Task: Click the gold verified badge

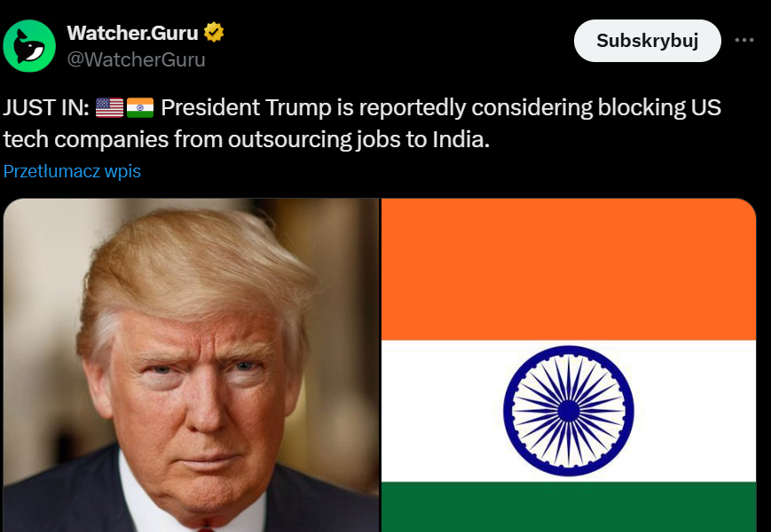Action: point(214,33)
